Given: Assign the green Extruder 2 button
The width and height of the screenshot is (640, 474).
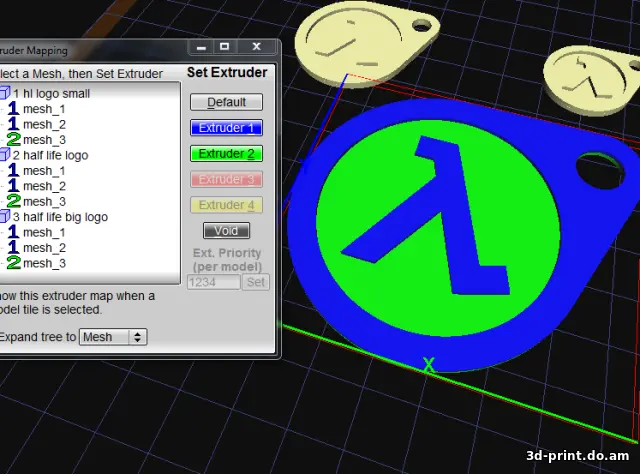Looking at the screenshot, I should (226, 154).
